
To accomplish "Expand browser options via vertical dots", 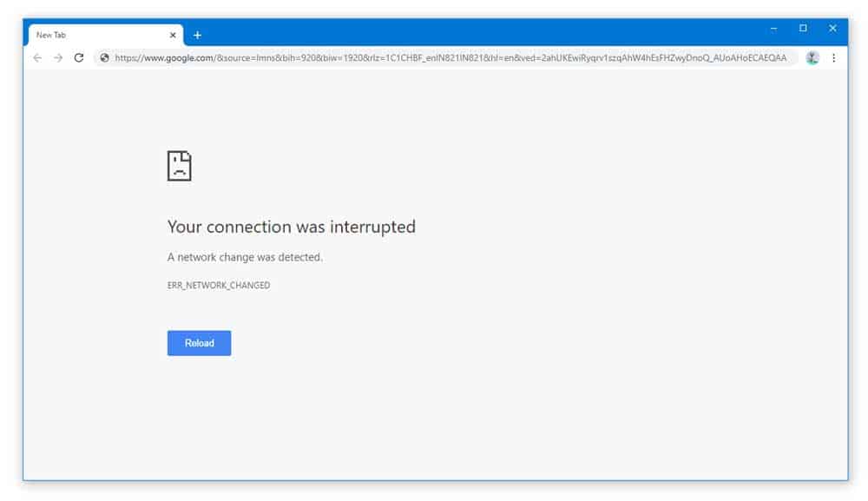I will tap(834, 57).
